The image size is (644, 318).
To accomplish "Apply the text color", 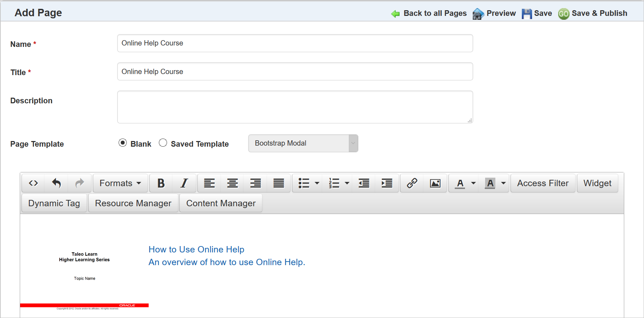I will coord(460,183).
